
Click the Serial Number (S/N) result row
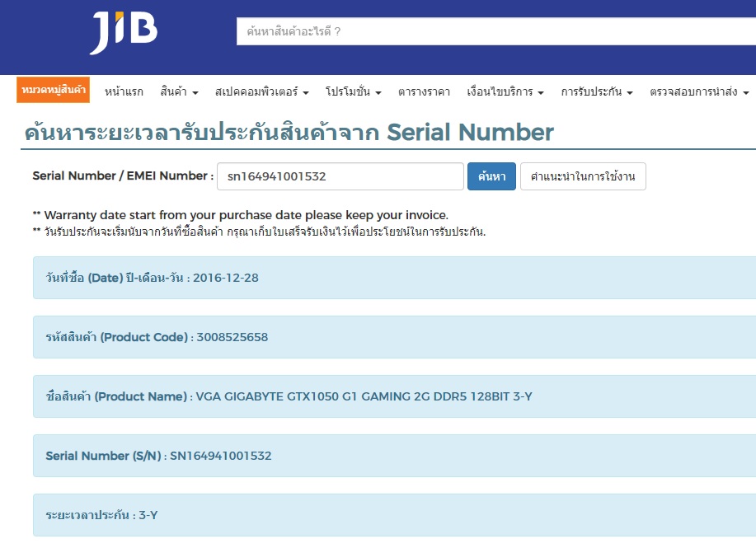pyautogui.click(x=394, y=456)
